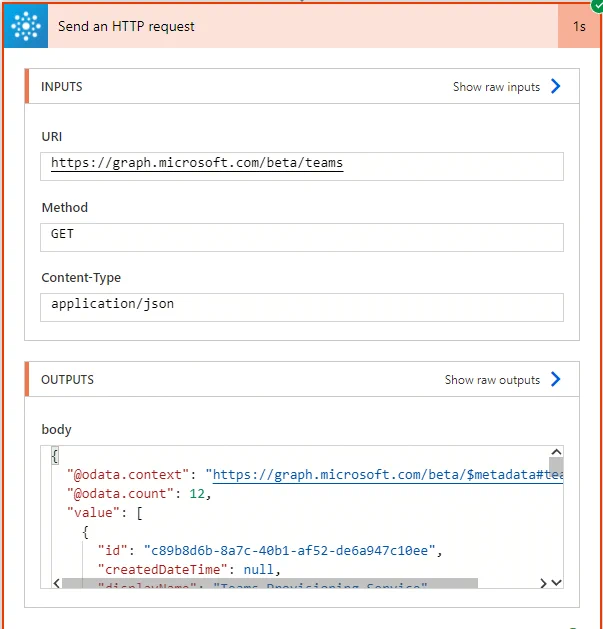Click the 1s duration badge
The width and height of the screenshot is (603, 629).
tap(579, 26)
